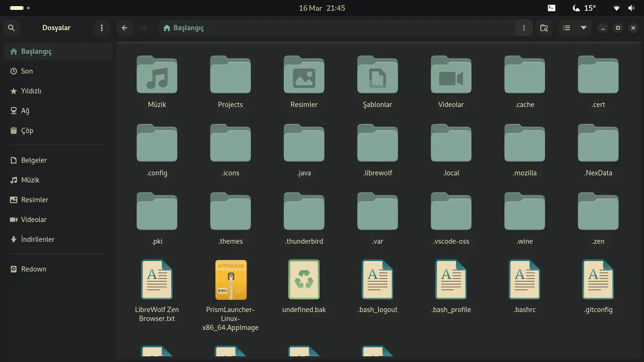Screen dimensions: 644x362
Task: Expand the view options dropdown arrow
Action: 583,28
